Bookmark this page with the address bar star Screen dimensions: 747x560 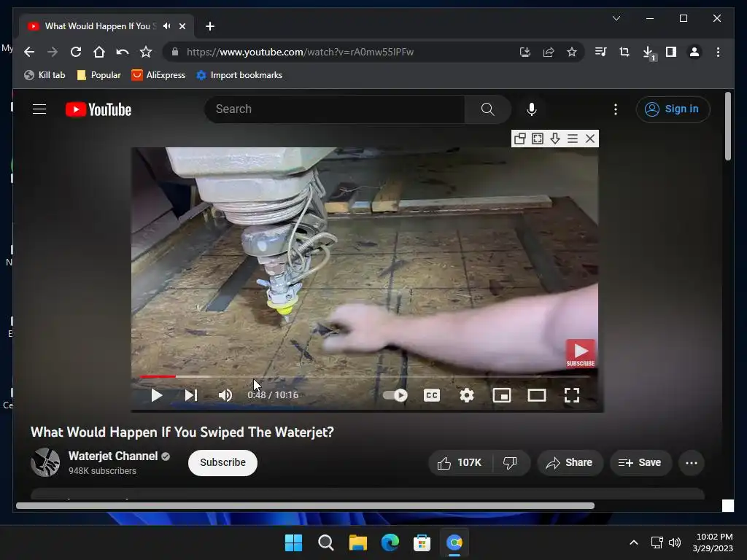[x=572, y=52]
